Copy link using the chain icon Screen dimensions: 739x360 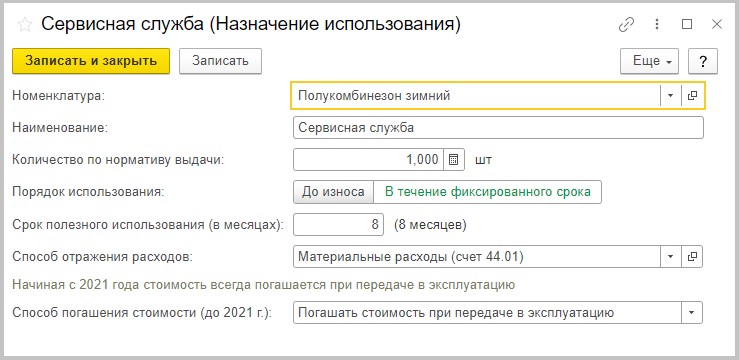626,25
